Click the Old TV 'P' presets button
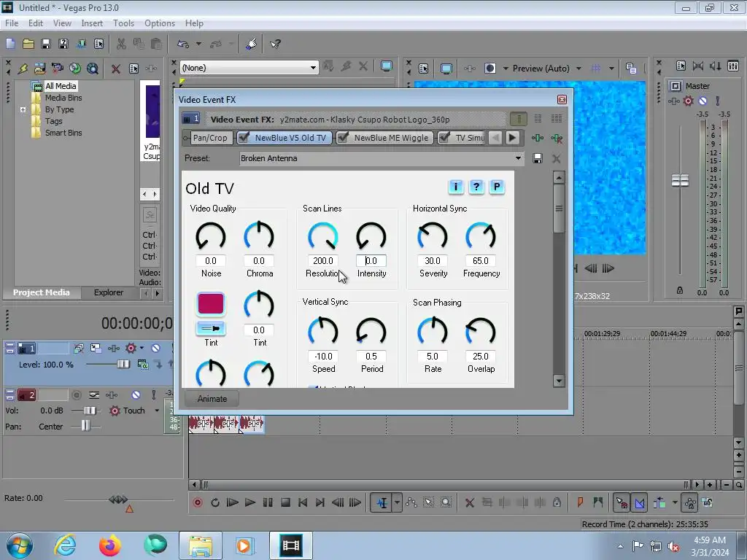Image resolution: width=747 pixels, height=560 pixels. [x=496, y=187]
